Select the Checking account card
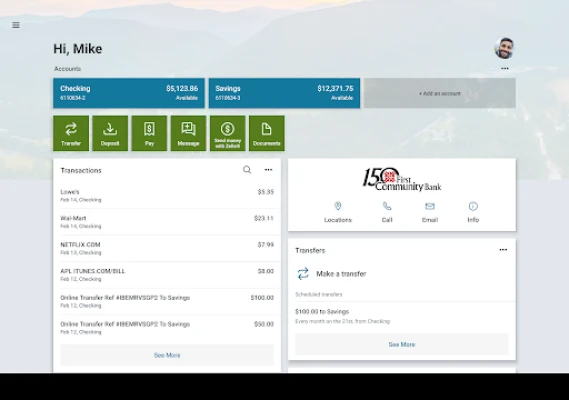The image size is (569, 400). point(129,93)
